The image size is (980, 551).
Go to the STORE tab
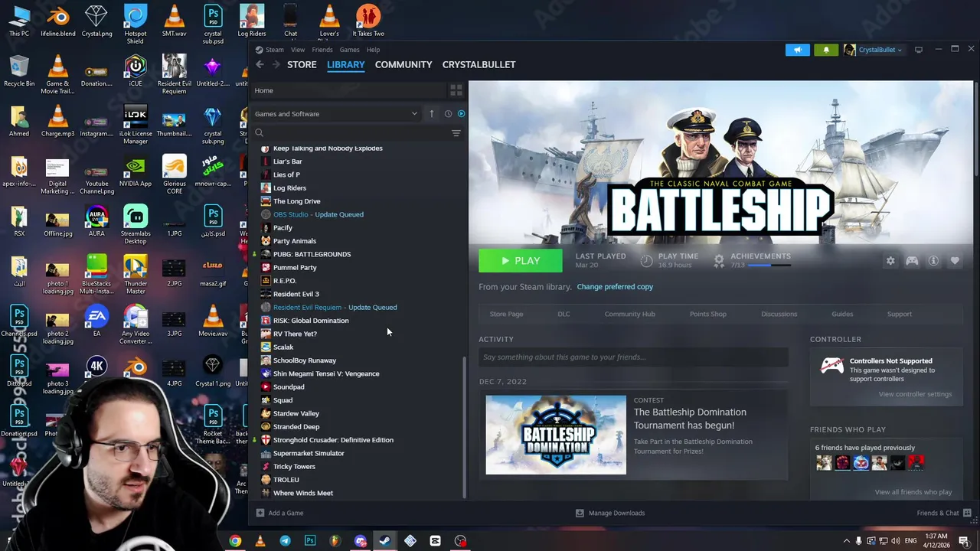click(302, 64)
